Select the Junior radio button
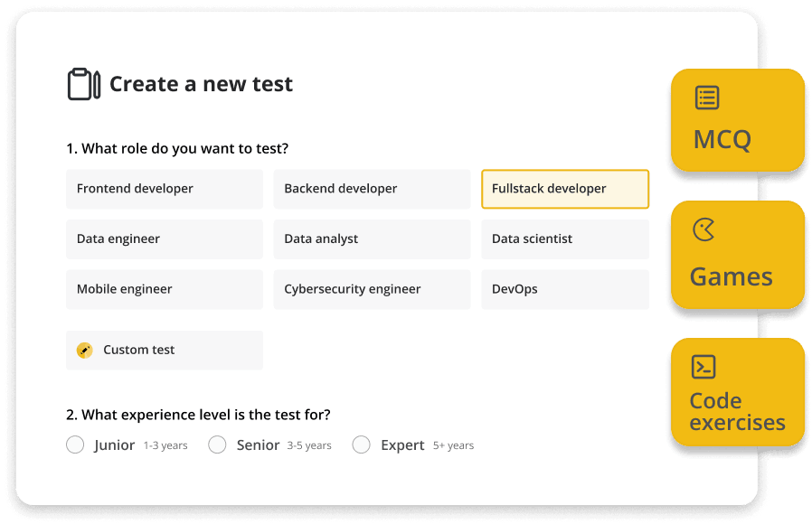This screenshot has width=812, height=524. (x=75, y=444)
